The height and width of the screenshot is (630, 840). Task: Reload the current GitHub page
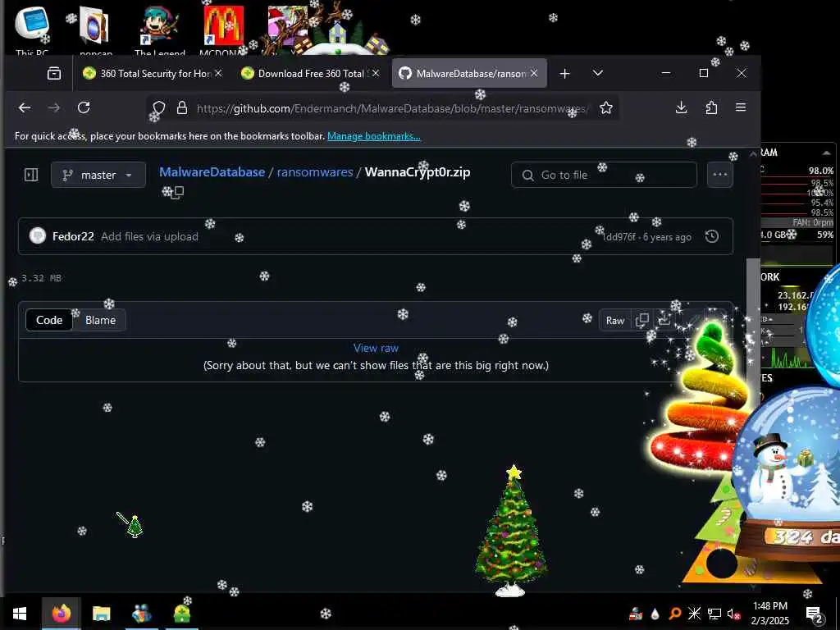(84, 107)
